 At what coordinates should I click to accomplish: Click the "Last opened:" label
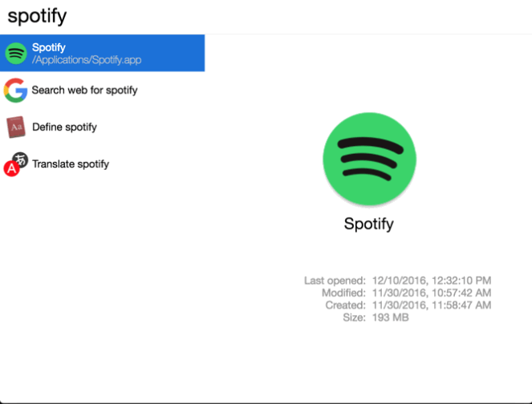tap(335, 281)
